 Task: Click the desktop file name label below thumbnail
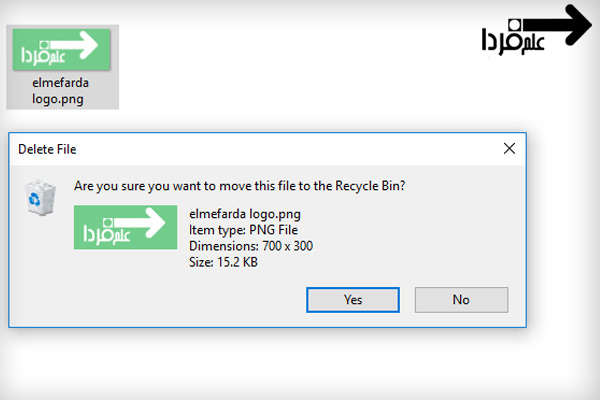(x=62, y=92)
